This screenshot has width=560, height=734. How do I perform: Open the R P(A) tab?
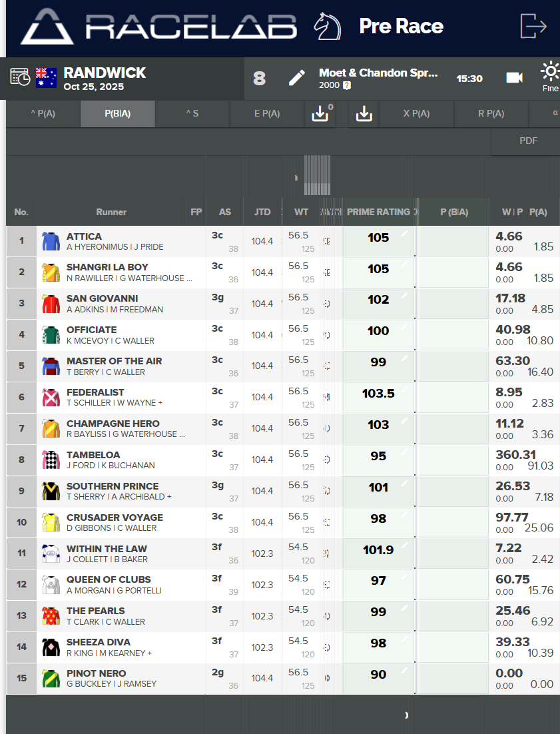491,114
